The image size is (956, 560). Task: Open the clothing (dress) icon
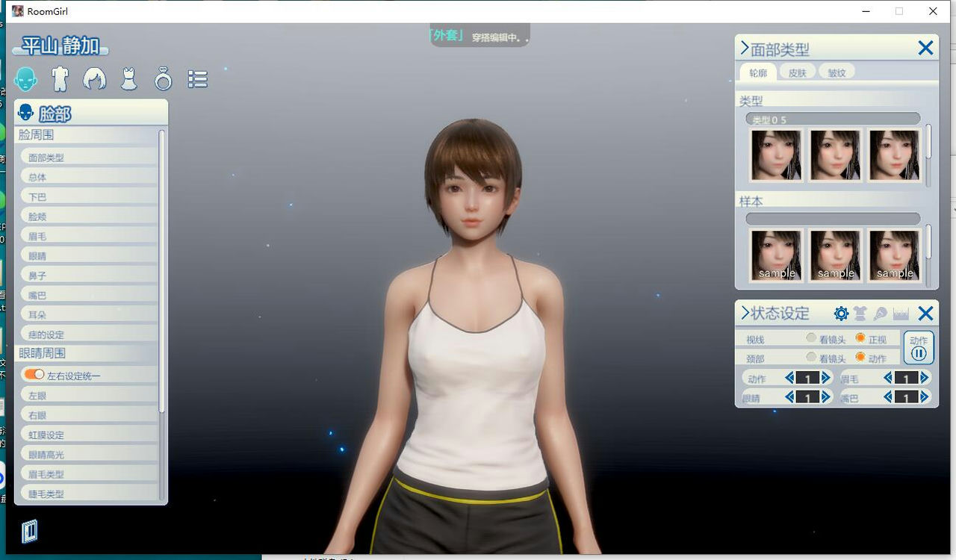pos(130,78)
